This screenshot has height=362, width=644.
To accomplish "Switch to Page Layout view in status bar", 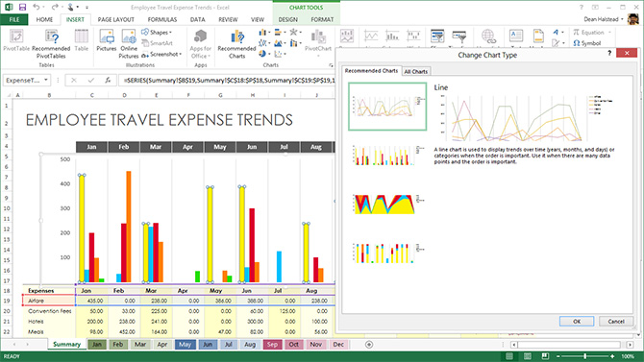I will point(528,356).
